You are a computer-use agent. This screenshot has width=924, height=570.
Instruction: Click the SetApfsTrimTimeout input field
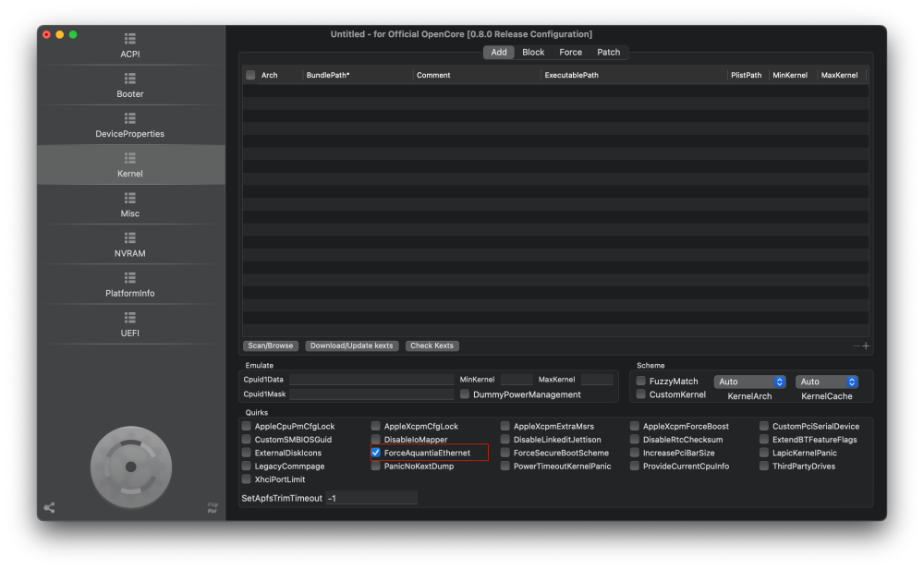371,498
